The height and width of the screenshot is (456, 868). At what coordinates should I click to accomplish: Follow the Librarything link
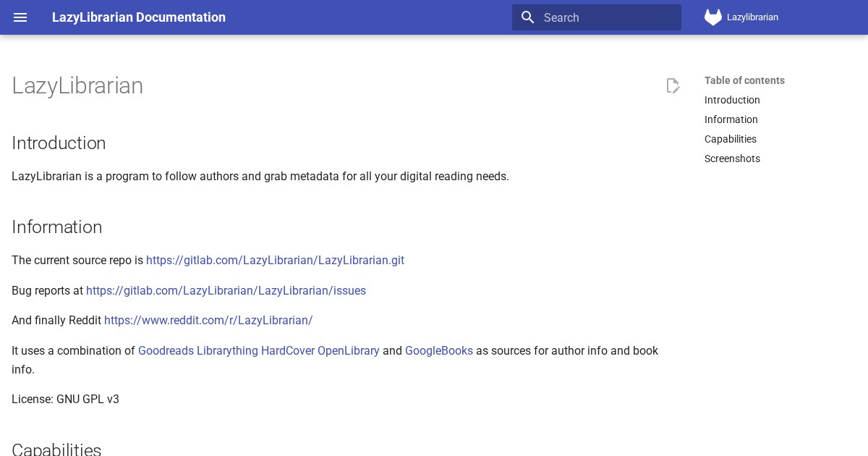pyautogui.click(x=227, y=350)
